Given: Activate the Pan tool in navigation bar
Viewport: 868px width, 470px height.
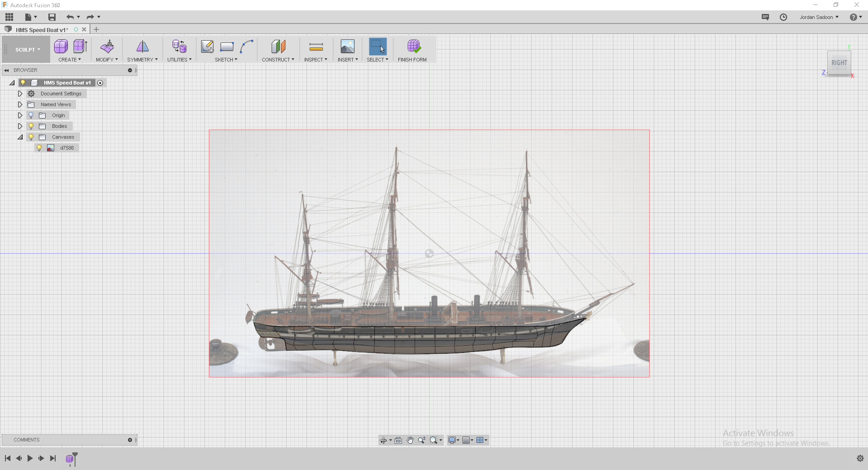Looking at the screenshot, I should pos(410,440).
